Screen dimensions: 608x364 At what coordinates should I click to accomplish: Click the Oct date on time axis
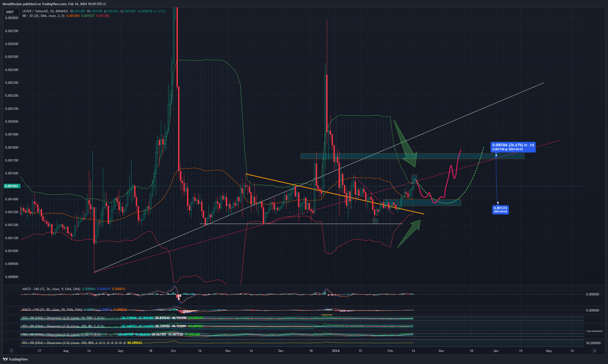pos(173,351)
